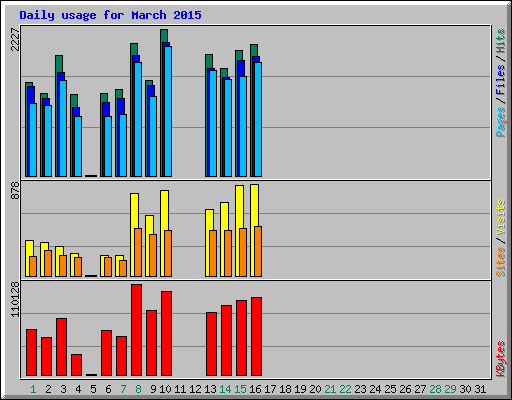Click day 27 on the date axis
The image size is (512, 400).
pos(420,389)
